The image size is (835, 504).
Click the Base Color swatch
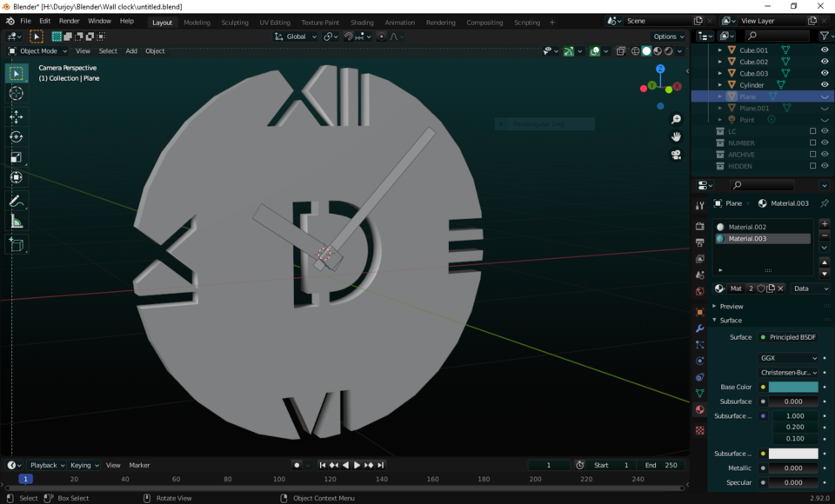[x=792, y=387]
